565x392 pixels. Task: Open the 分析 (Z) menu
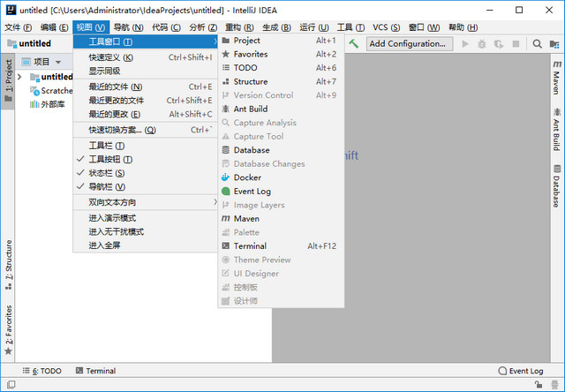203,27
